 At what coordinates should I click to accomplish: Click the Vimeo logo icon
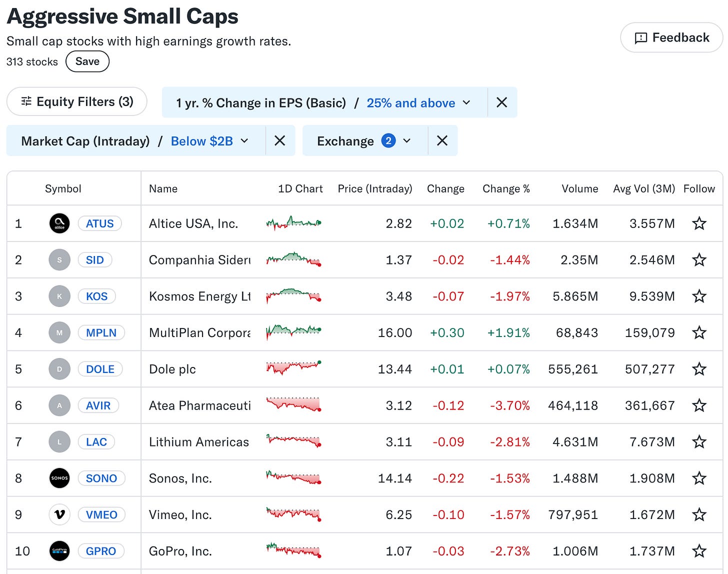tap(59, 514)
